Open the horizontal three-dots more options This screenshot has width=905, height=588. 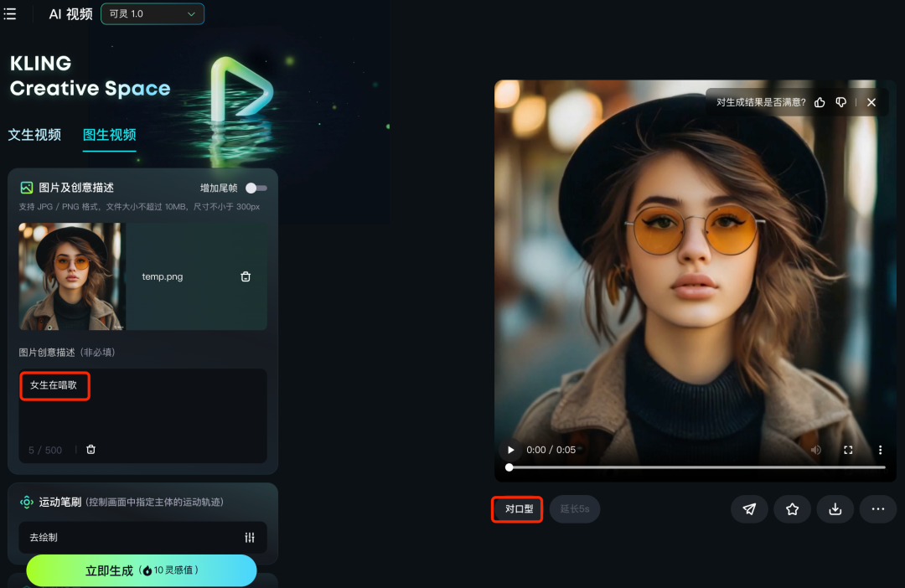[x=878, y=509]
